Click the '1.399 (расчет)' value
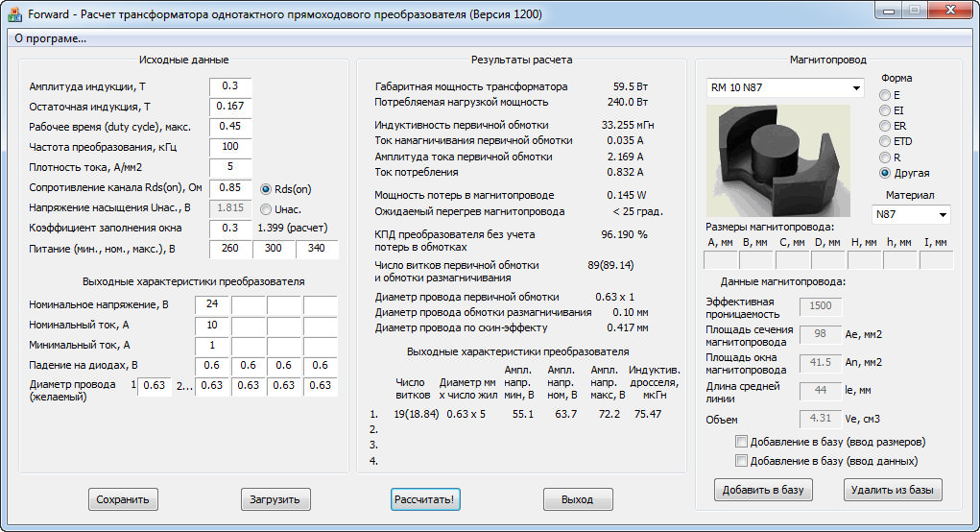Viewport: 980px width, 532px height. pyautogui.click(x=293, y=229)
